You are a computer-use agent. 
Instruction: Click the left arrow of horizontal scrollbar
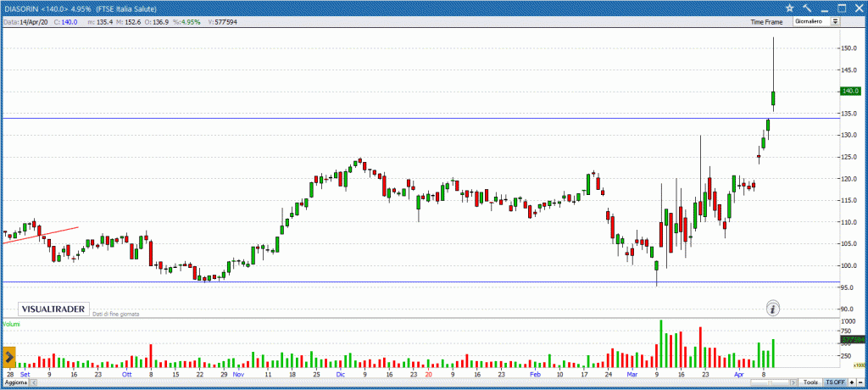(33, 382)
